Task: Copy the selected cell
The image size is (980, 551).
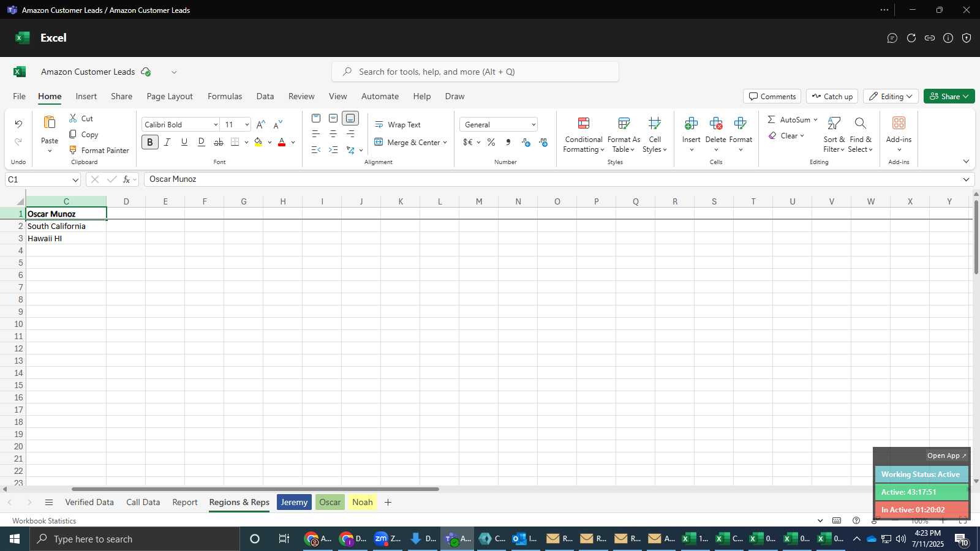Action: click(x=83, y=134)
